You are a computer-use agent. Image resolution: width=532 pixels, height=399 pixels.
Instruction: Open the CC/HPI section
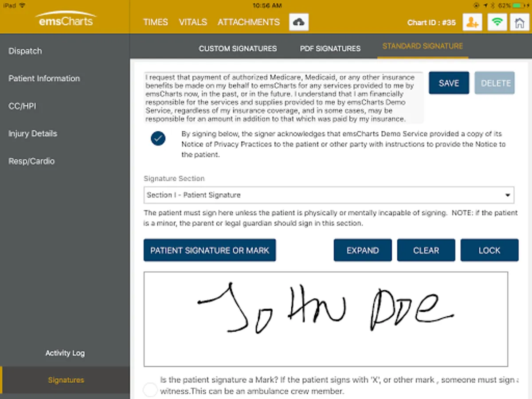[22, 106]
